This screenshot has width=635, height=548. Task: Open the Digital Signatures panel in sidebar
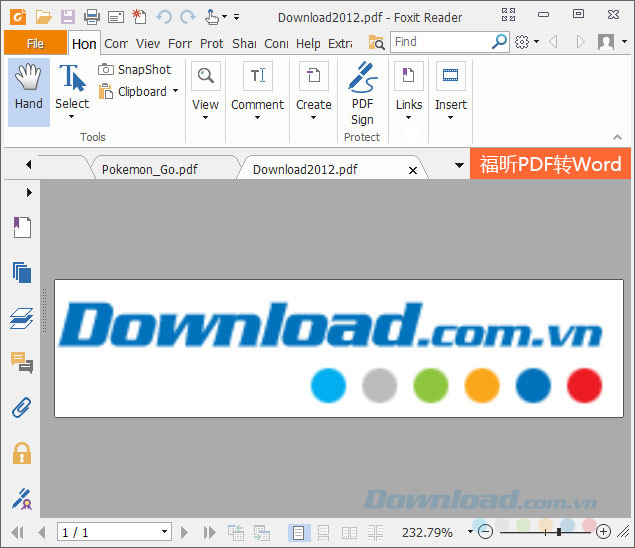click(22, 499)
